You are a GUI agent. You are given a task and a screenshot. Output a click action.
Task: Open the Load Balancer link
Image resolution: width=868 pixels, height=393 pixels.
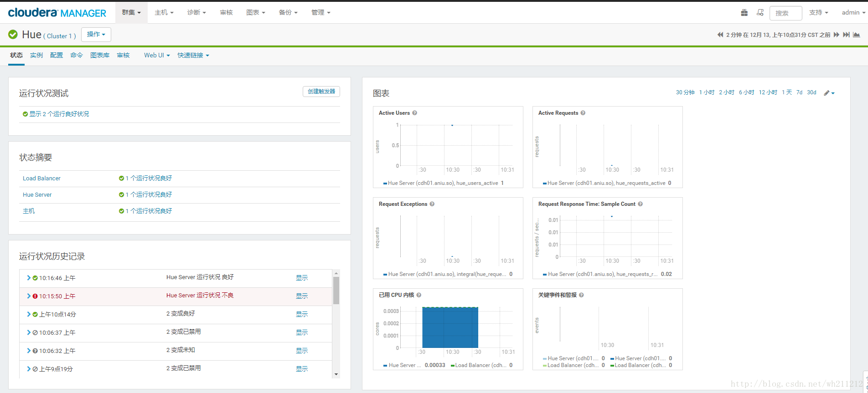pos(41,178)
